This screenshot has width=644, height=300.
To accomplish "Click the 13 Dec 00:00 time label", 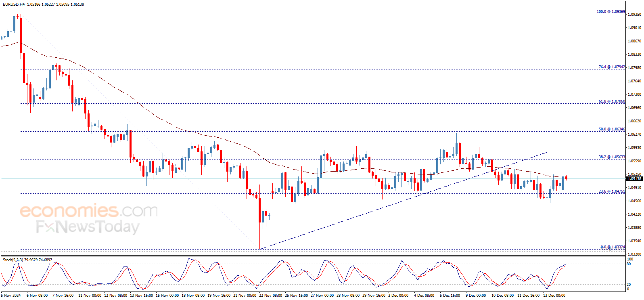I will pos(554,296).
